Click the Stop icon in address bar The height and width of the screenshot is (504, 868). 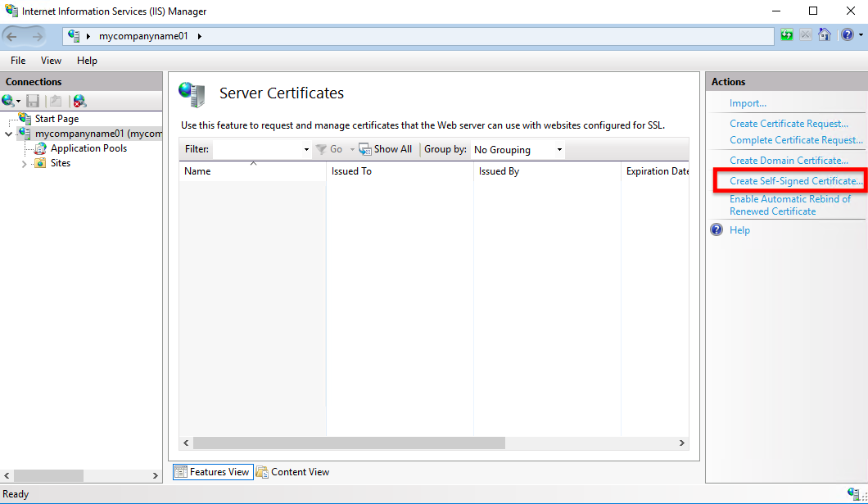pyautogui.click(x=806, y=35)
